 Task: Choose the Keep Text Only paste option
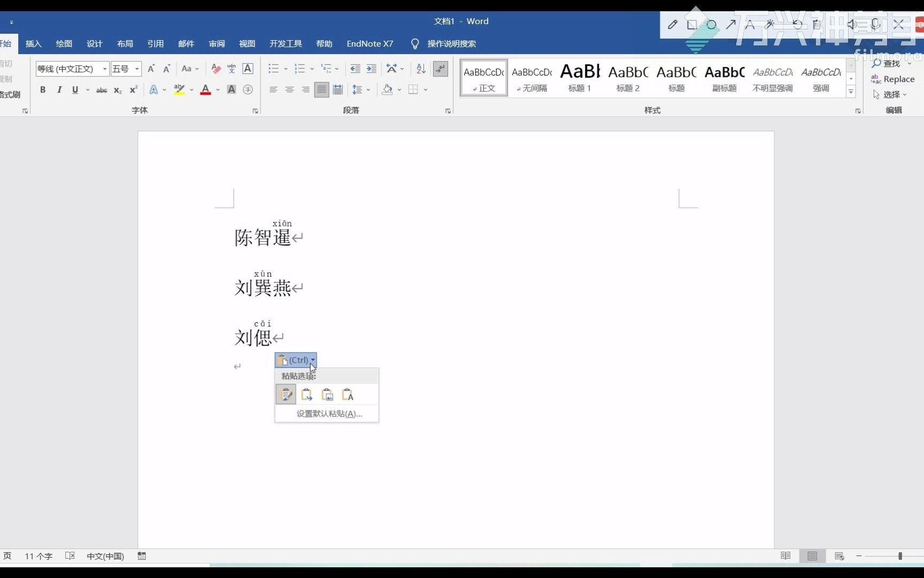pyautogui.click(x=348, y=394)
